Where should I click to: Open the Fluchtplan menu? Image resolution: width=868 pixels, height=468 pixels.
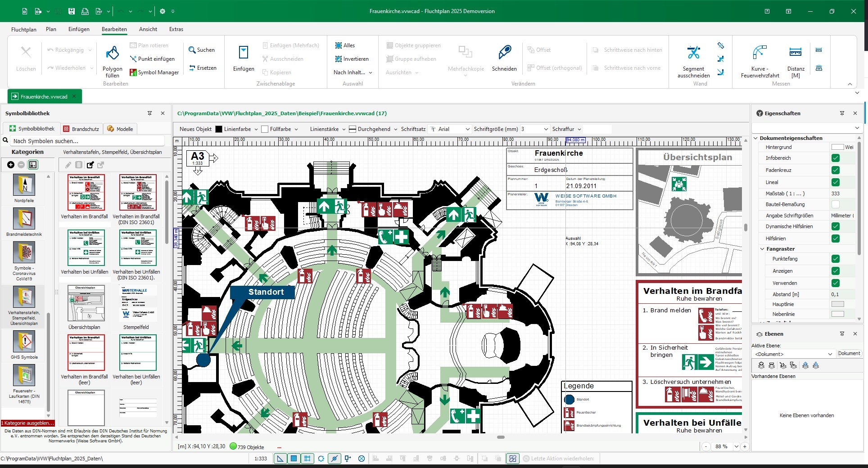coord(24,29)
